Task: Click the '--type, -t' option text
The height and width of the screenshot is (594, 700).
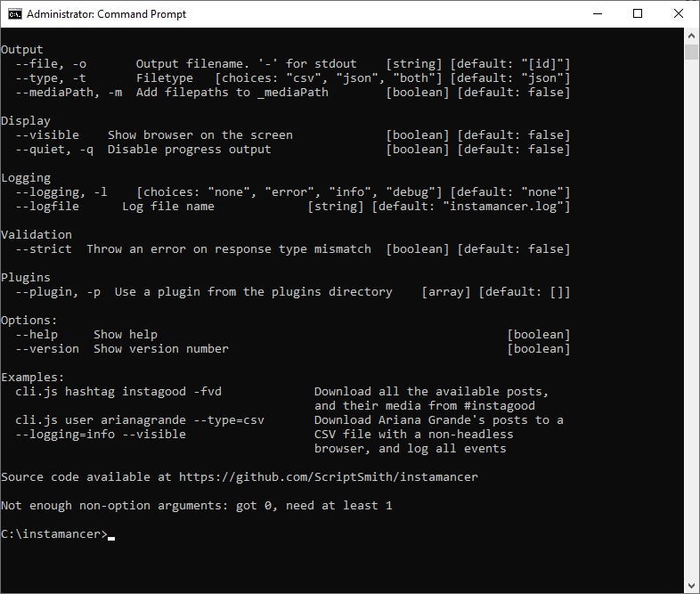Action: 51,78
